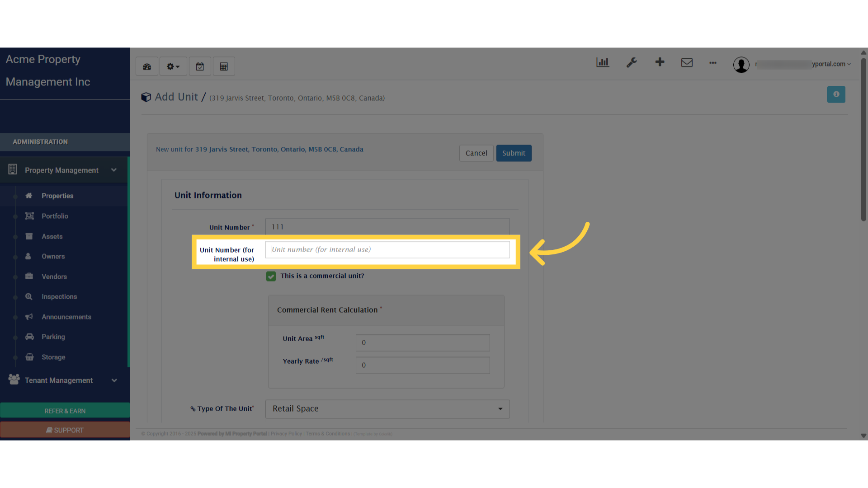Click the plus quick-add icon
868x488 pixels.
pos(660,63)
